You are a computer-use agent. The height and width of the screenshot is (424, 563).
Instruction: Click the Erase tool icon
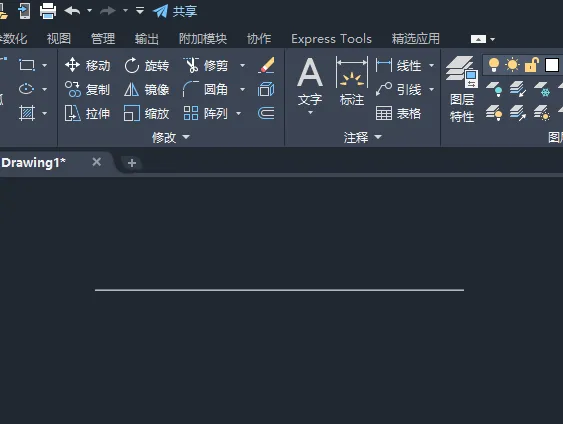pos(266,65)
